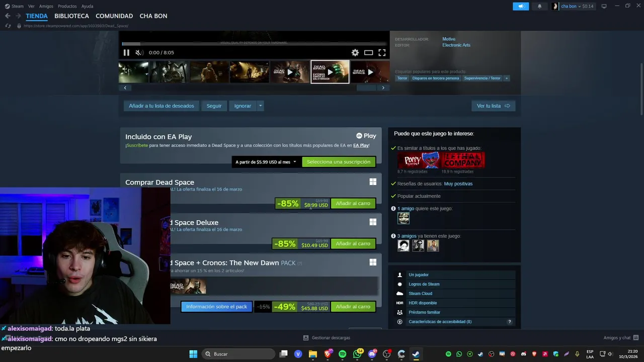644x362 pixels.
Task: Click the Steam Cloud icon
Action: 400,294
